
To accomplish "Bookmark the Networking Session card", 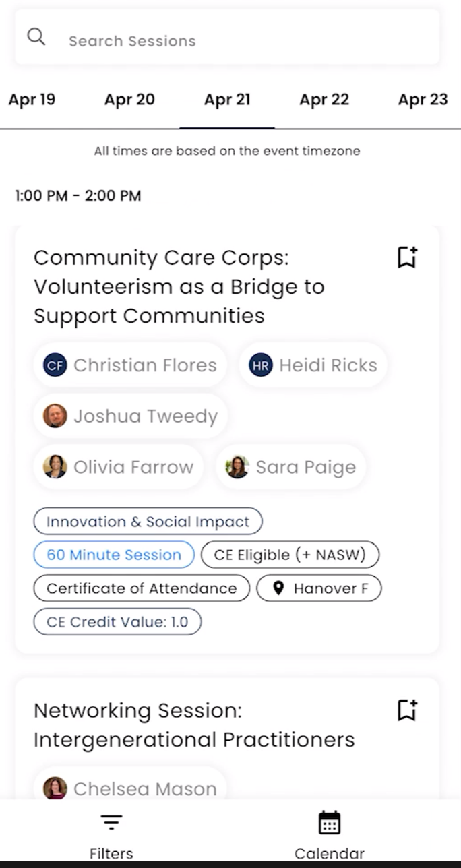I will point(407,710).
